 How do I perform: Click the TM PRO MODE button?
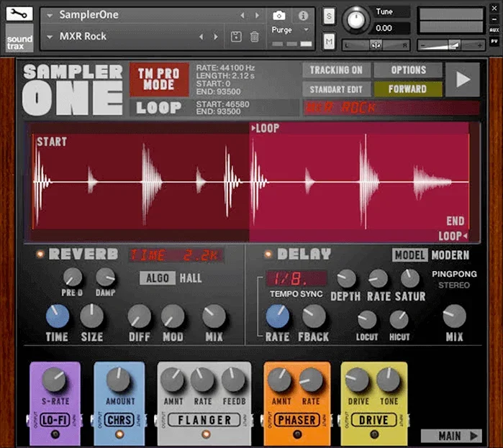click(x=159, y=80)
